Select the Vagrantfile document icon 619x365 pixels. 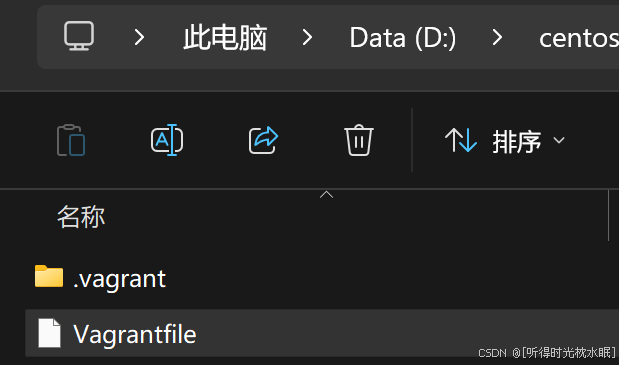[49, 333]
